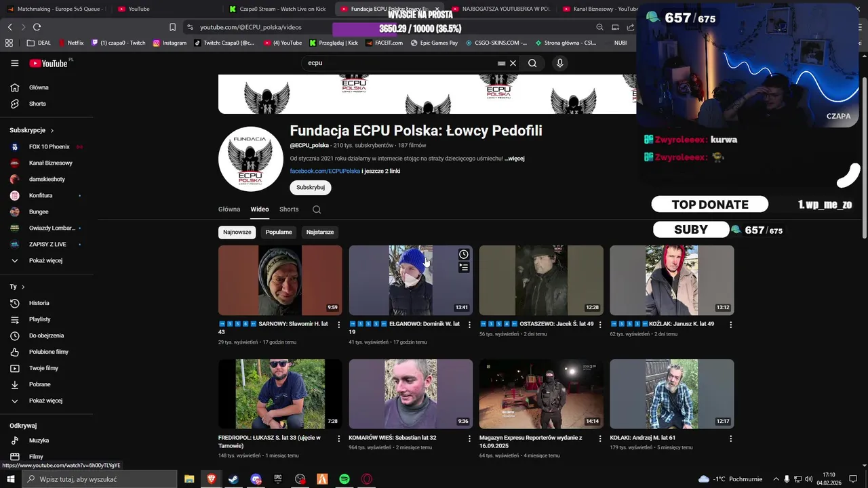The height and width of the screenshot is (488, 868).
Task: Open options menu for KOŁAKI video
Action: pos(730,439)
